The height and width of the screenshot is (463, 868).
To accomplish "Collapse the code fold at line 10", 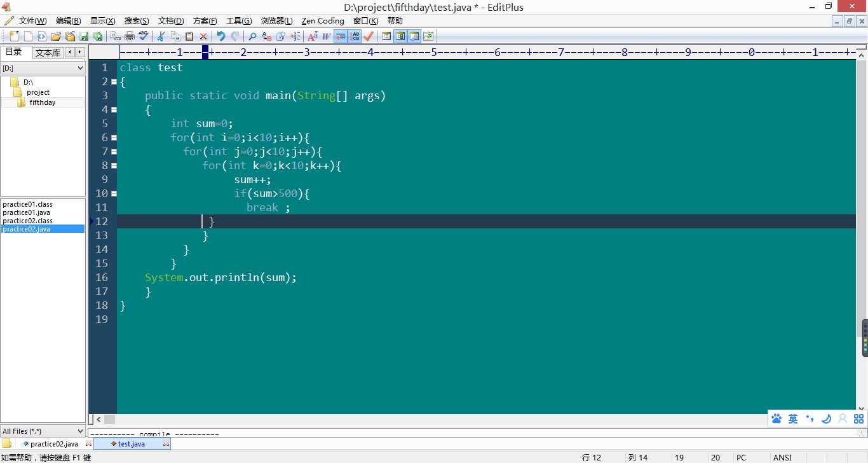I will (114, 193).
